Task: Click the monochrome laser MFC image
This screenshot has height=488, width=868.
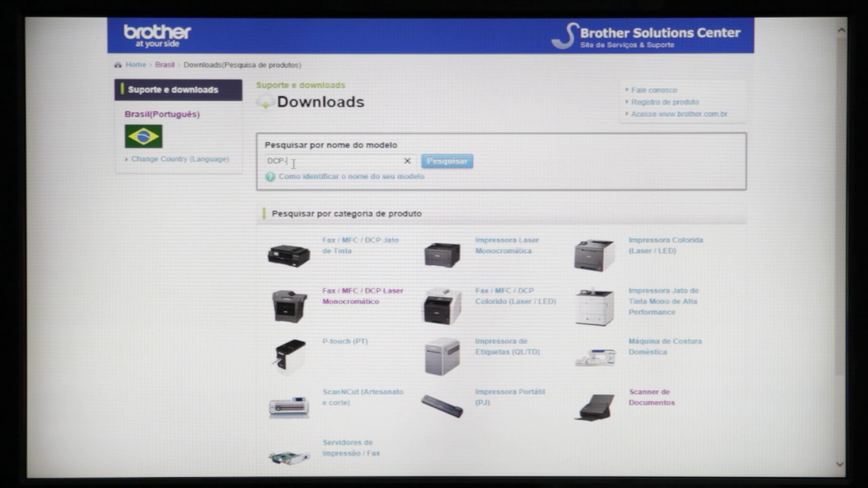Action: point(290,306)
